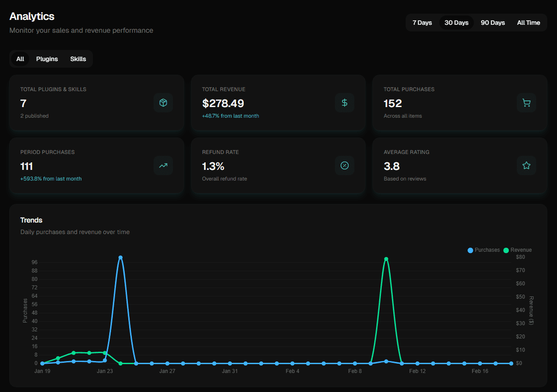Click the trending arrow icon on Period Purchases card

click(163, 165)
